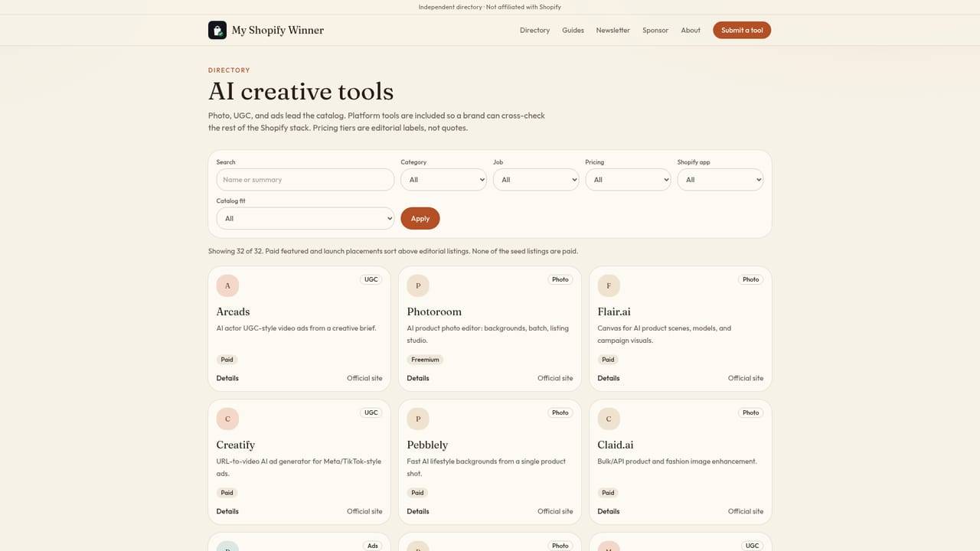Click the Pebblely letter P avatar
The width and height of the screenshot is (980, 551).
coord(418,419)
